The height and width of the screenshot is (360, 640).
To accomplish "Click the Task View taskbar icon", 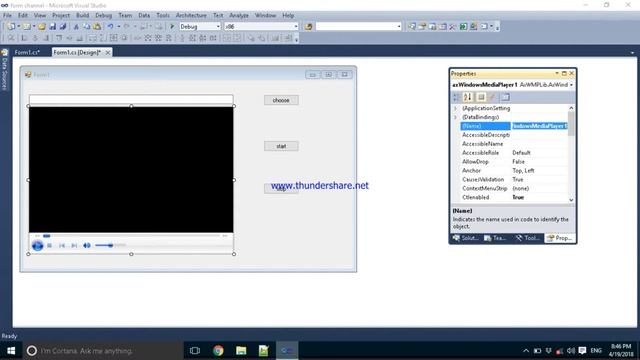I will tap(195, 351).
